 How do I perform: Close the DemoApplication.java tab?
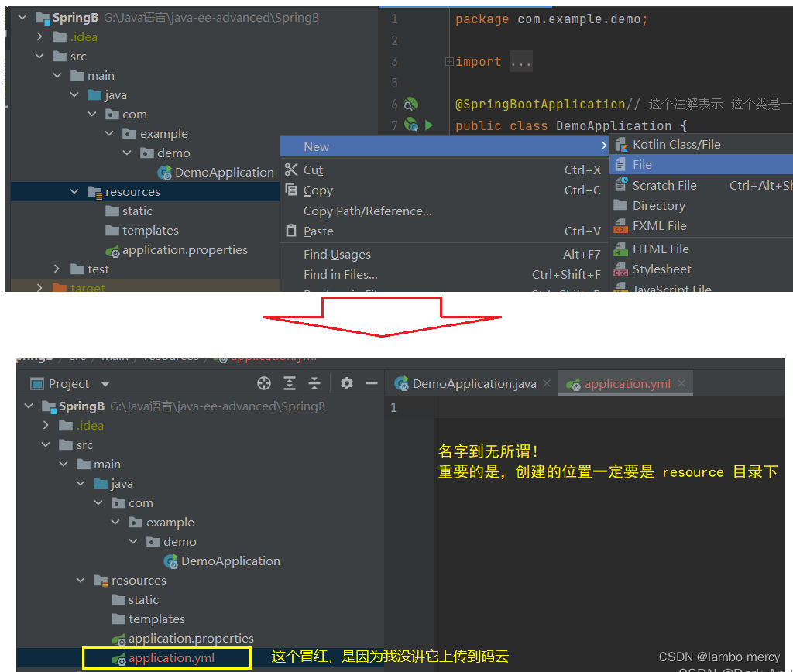[547, 384]
